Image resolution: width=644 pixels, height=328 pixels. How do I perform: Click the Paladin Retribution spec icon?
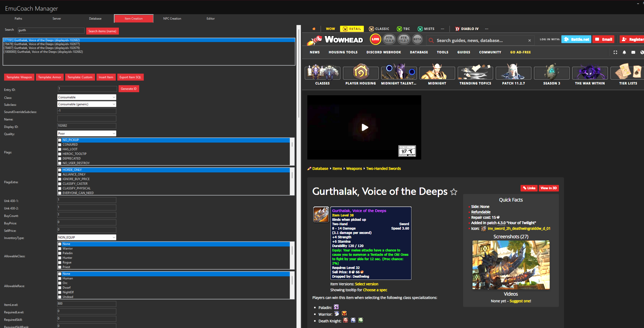pos(336,307)
